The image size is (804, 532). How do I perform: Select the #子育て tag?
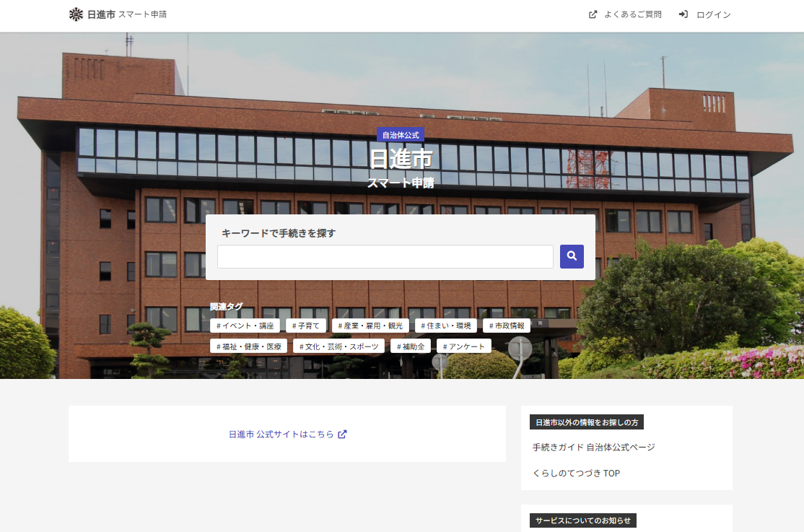[305, 326]
